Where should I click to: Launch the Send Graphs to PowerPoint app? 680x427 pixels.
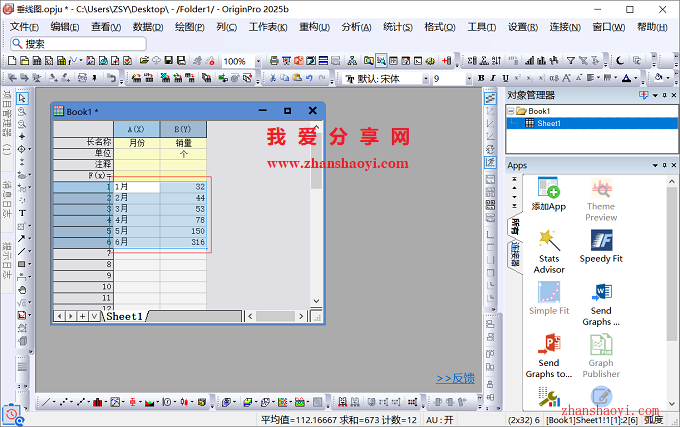[x=549, y=356]
